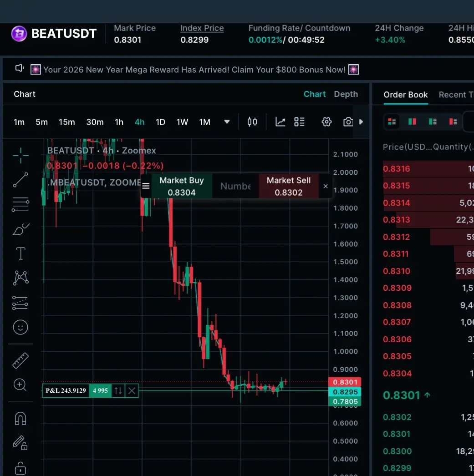This screenshot has height=476, width=474.
Task: Select bid price 0.8300 in order book
Action: [x=397, y=451]
